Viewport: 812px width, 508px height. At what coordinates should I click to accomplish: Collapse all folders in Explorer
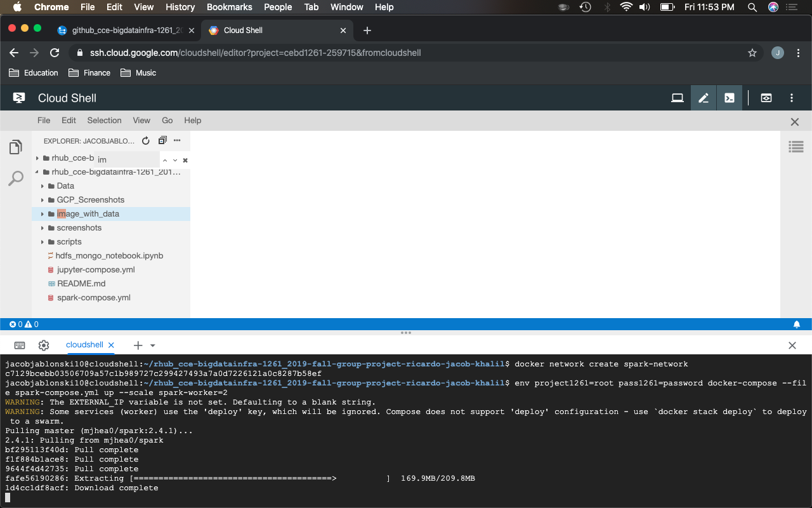tap(162, 140)
